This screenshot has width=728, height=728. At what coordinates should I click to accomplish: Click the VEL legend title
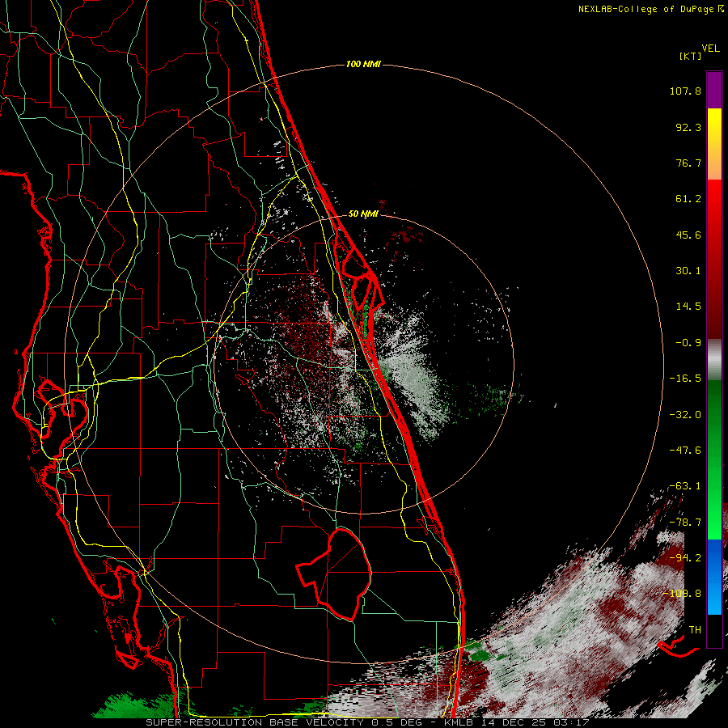[710, 49]
